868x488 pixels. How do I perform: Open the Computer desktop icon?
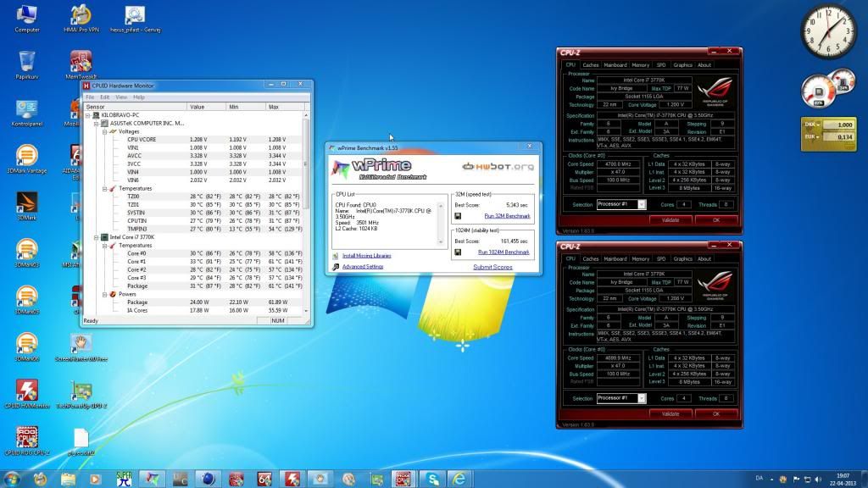(26, 19)
